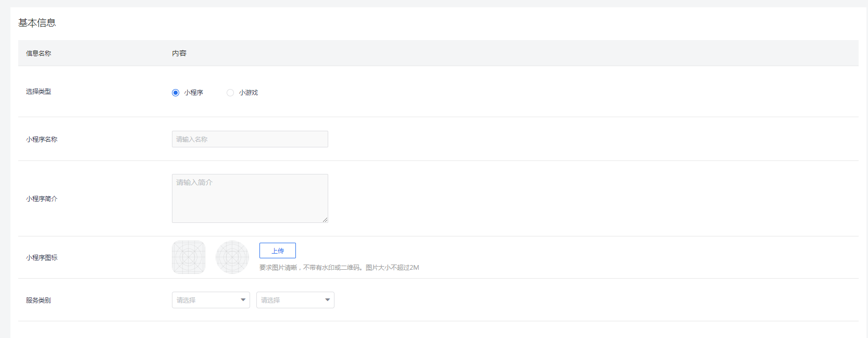The height and width of the screenshot is (338, 868).
Task: Select the 小游戏 radio option
Action: (230, 93)
